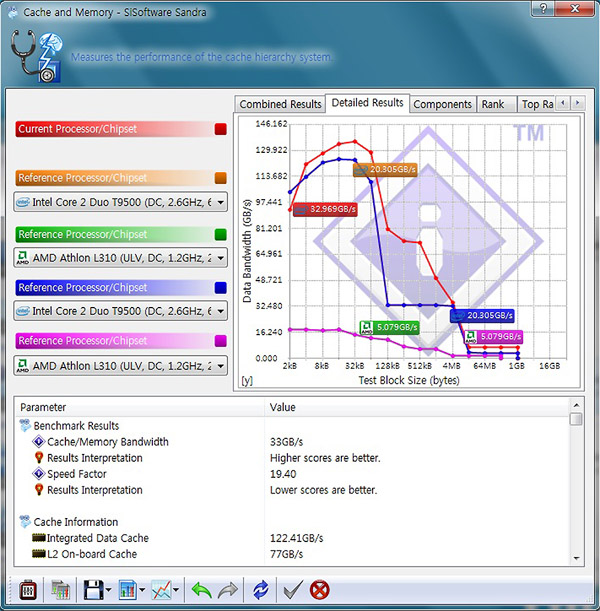Close the Cache and Memory window
This screenshot has width=600, height=611.
coord(575,8)
